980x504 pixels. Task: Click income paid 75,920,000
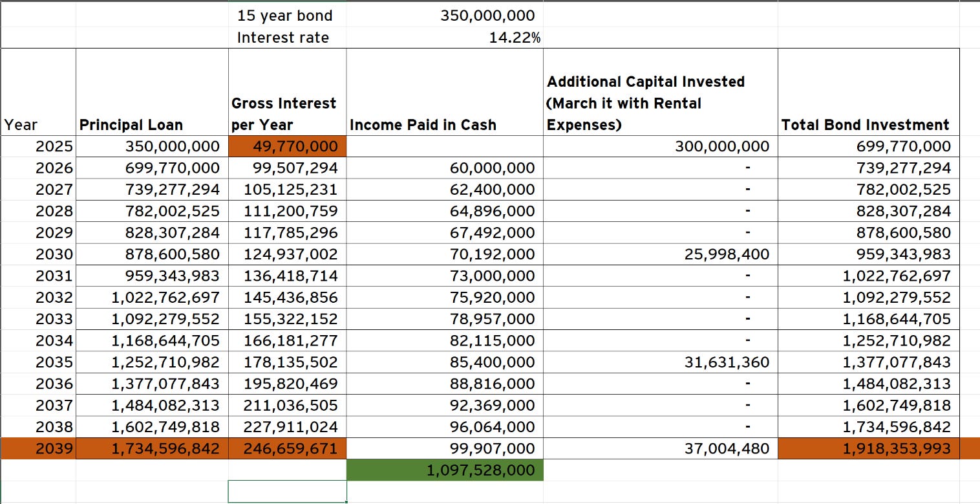point(445,298)
